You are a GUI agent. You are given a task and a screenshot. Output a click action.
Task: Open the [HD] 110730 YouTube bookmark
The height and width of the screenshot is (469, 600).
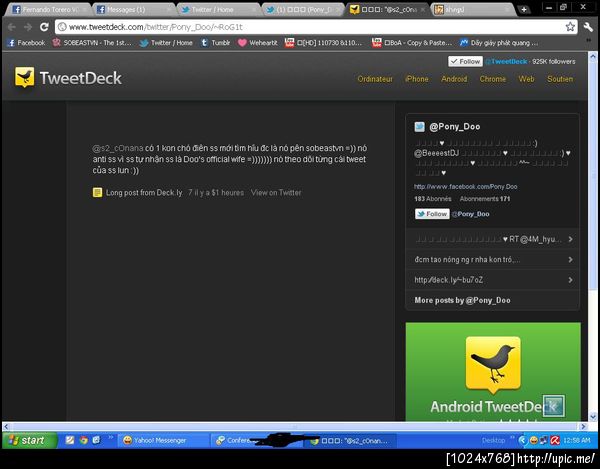pyautogui.click(x=323, y=43)
